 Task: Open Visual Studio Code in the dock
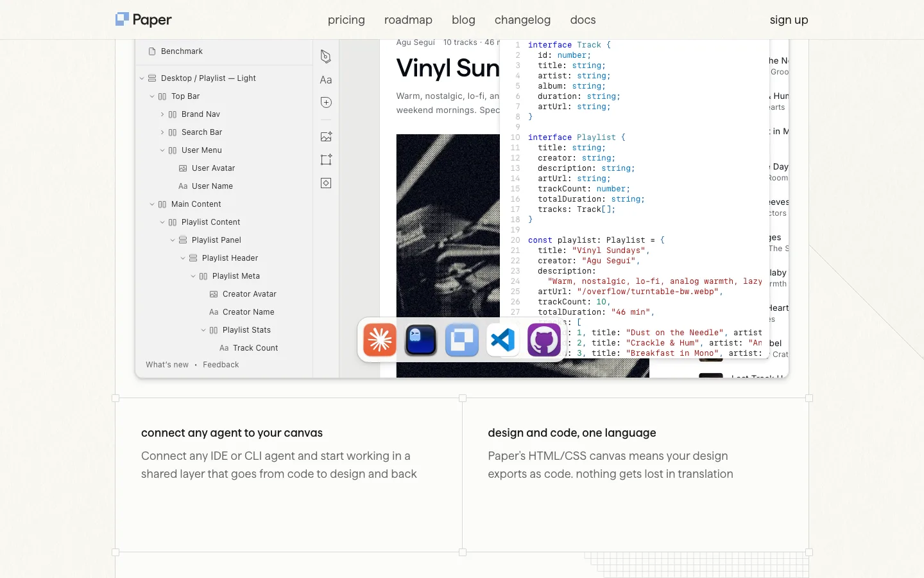coord(503,340)
